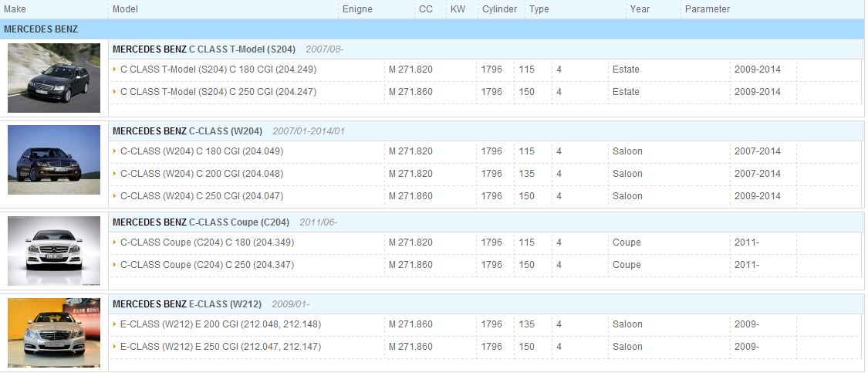Select the MERCEDES BENZ make group row
The image size is (868, 373).
tap(434, 29)
